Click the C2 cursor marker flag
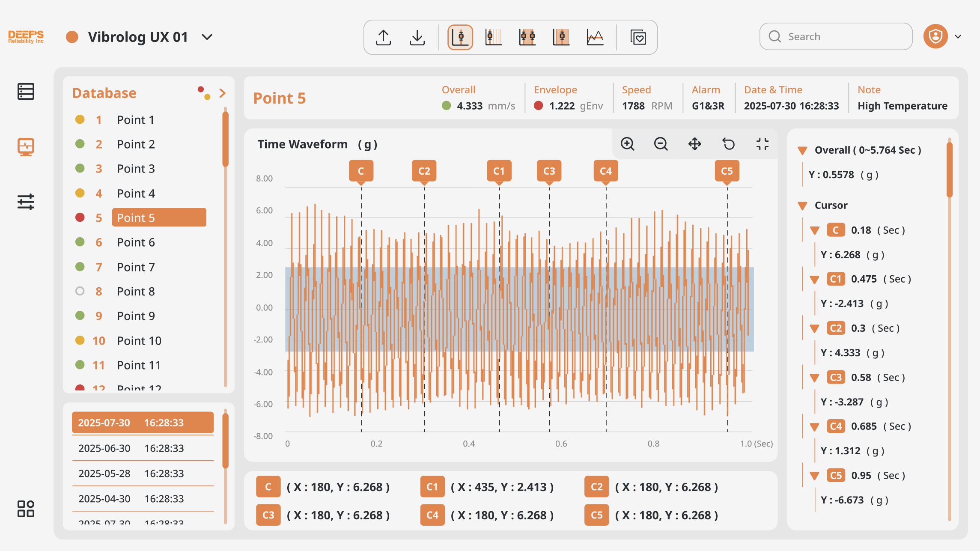 coord(424,171)
